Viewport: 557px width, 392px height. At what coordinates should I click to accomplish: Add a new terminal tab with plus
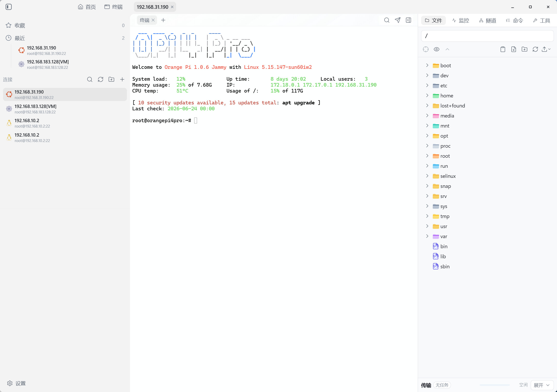click(163, 20)
